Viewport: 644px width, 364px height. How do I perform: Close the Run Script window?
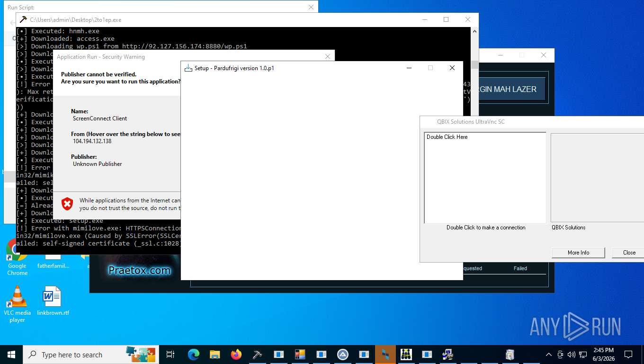pyautogui.click(x=311, y=7)
